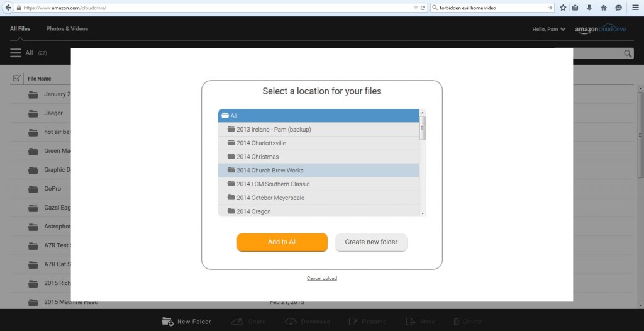Click the New Folder icon in bottom bar
The height and width of the screenshot is (331, 644).
point(167,322)
